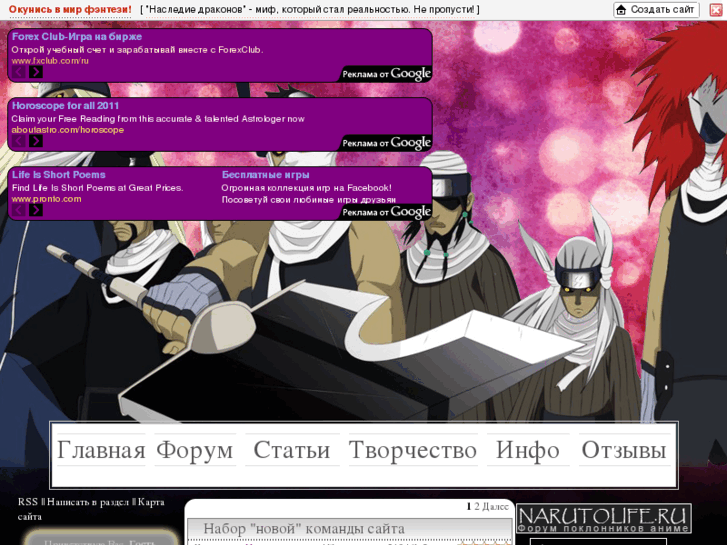Click previous arrow in Horoscope ad
This screenshot has height=545, width=727.
pos(19,141)
